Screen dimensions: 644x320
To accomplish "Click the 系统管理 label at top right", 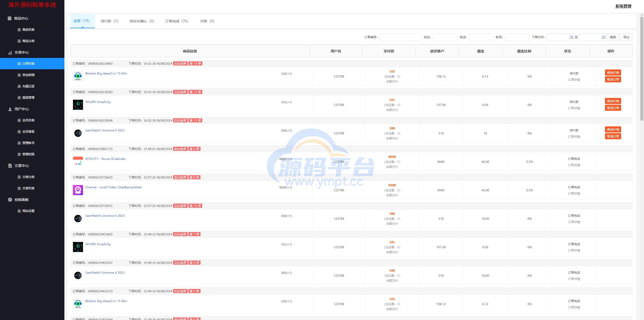I will (x=623, y=6).
